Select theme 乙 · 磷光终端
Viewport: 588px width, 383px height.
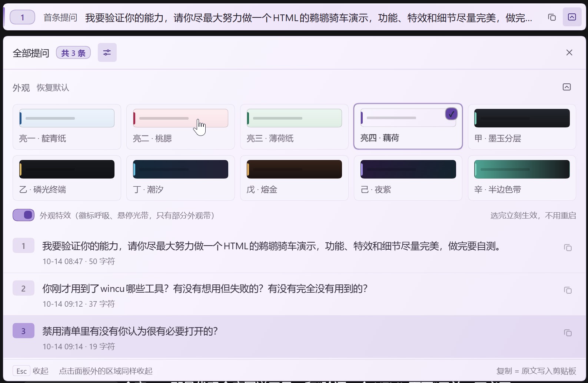click(x=67, y=178)
